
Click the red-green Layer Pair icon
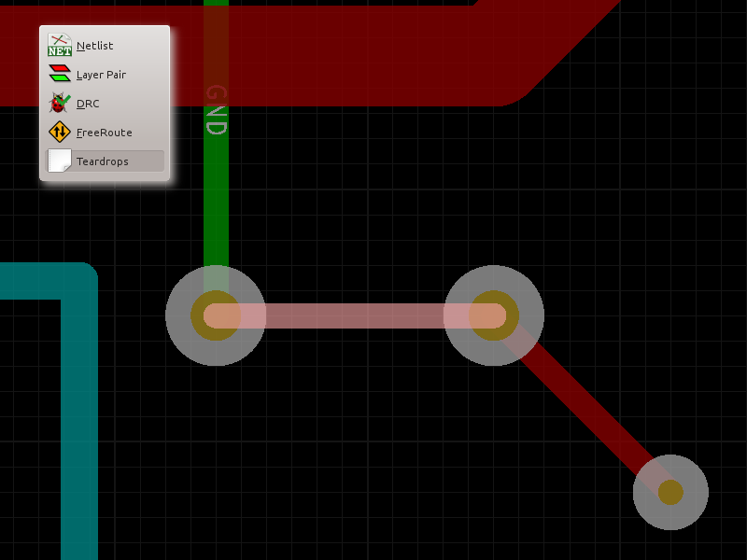coord(60,74)
